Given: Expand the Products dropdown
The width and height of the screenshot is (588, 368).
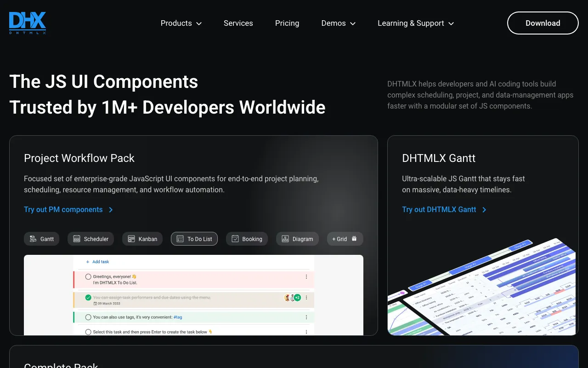Looking at the screenshot, I should click(181, 23).
